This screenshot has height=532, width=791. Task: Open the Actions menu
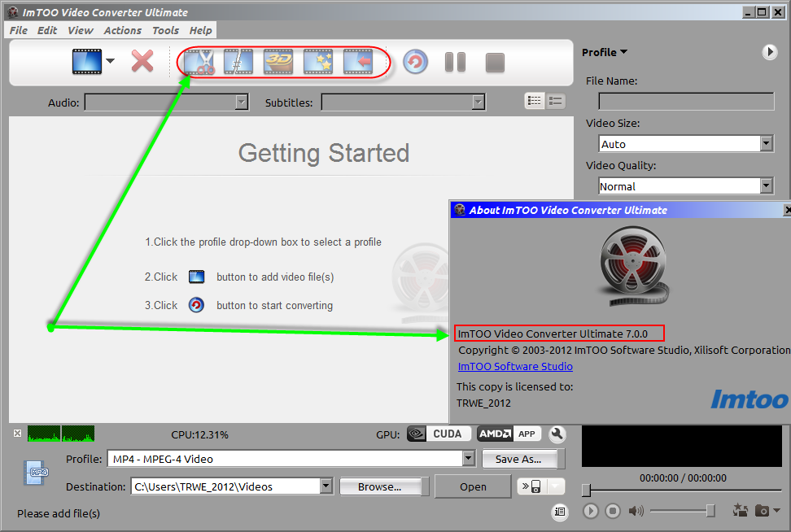(123, 30)
